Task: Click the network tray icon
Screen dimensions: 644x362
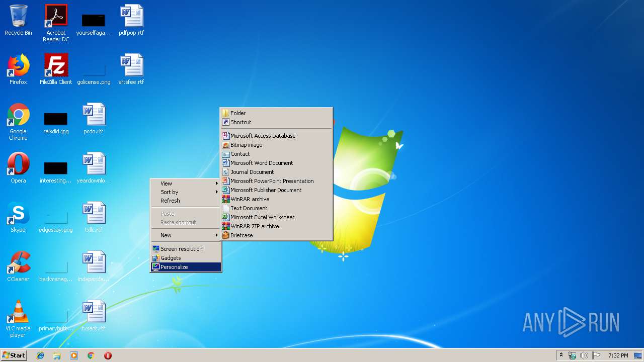Action: [x=573, y=355]
